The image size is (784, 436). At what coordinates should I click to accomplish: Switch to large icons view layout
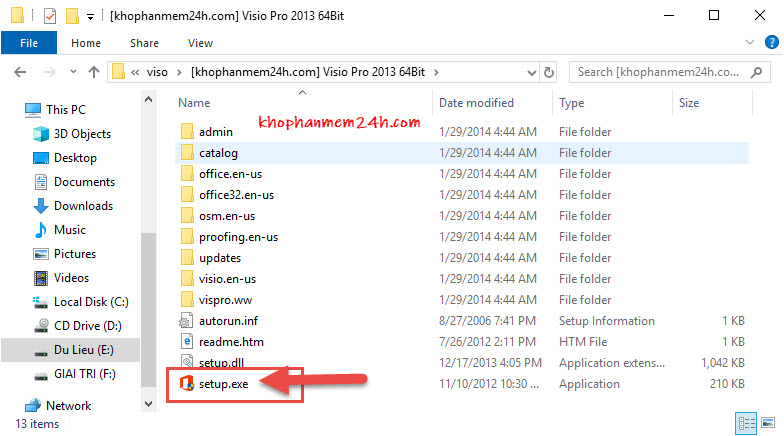766,422
